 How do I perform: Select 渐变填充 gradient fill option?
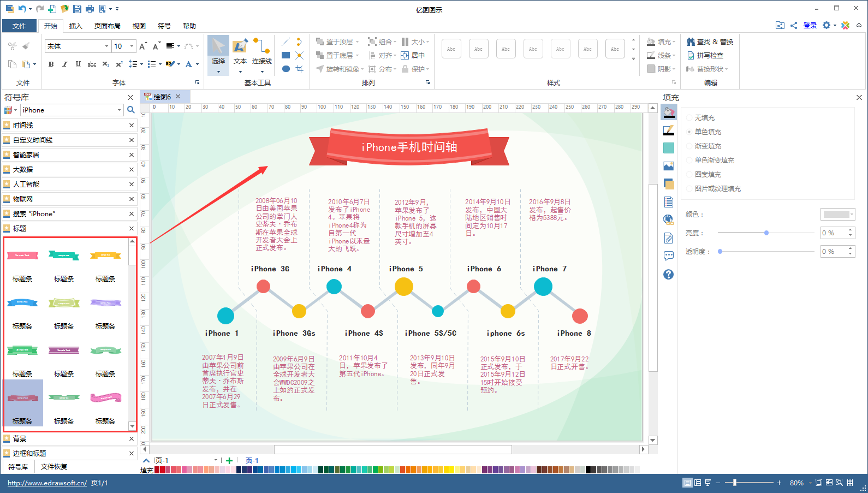[x=704, y=146]
